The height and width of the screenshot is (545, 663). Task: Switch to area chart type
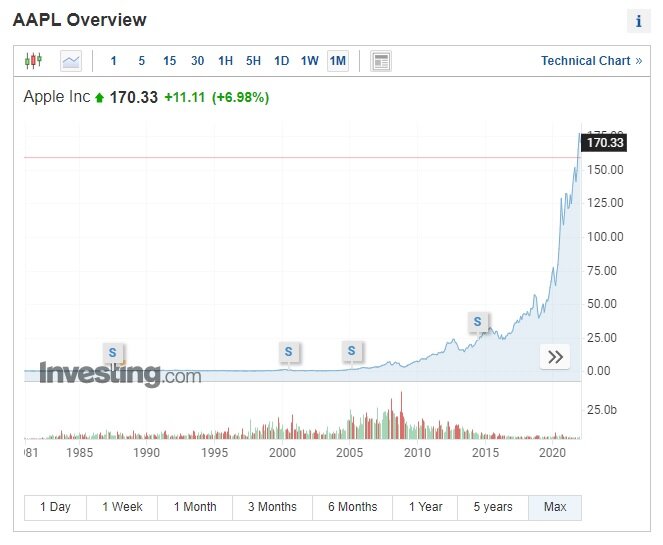pos(71,61)
